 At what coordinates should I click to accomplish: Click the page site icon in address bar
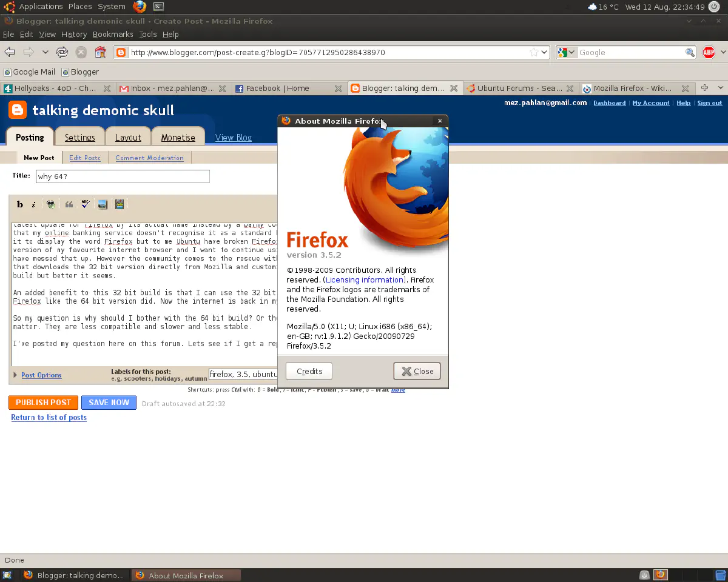pos(121,52)
